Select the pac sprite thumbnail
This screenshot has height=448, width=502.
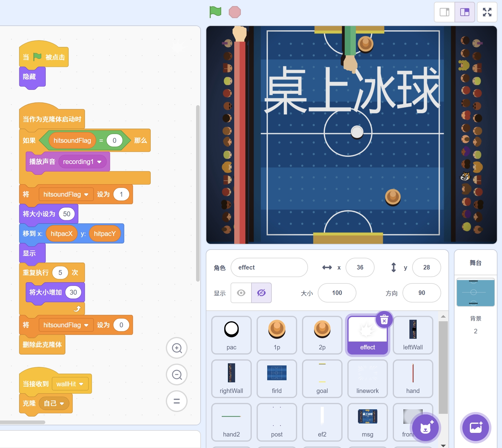click(231, 335)
